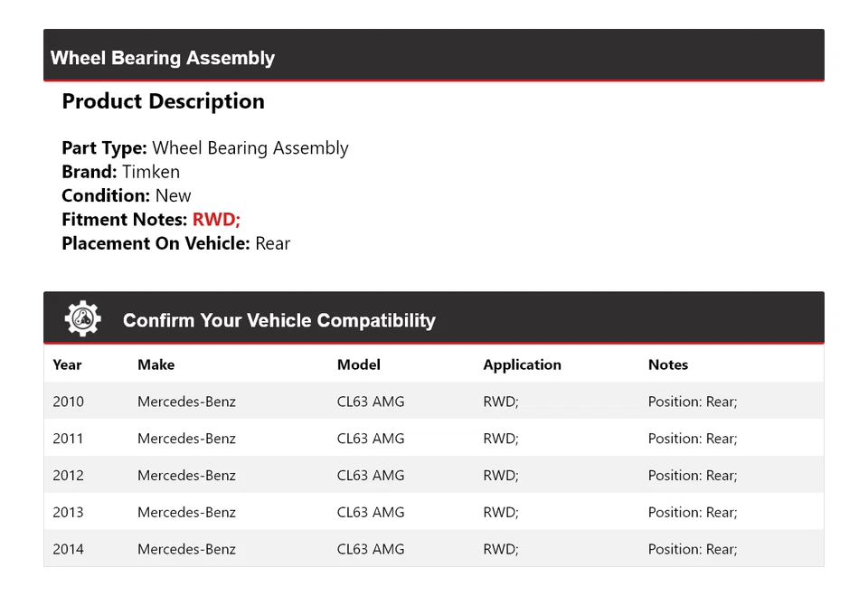Select RWD application for the 2013 row
The width and height of the screenshot is (868, 596).
tap(500, 511)
